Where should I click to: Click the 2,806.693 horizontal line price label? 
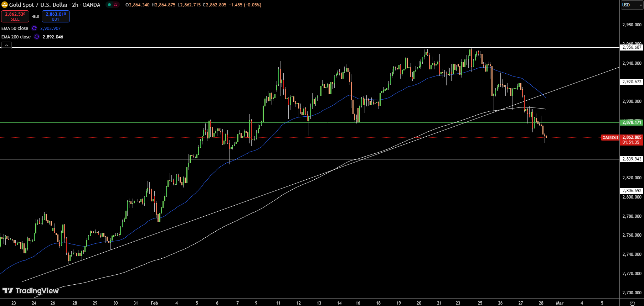coord(632,191)
